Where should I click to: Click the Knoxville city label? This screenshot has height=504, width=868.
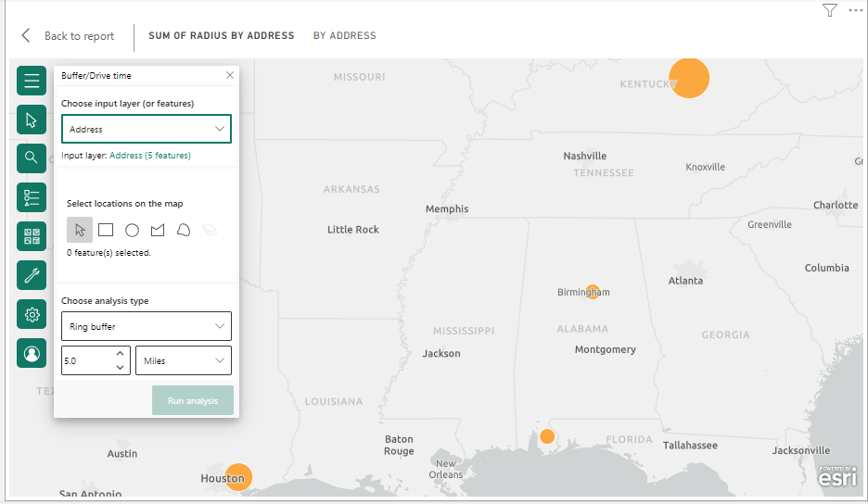point(705,167)
